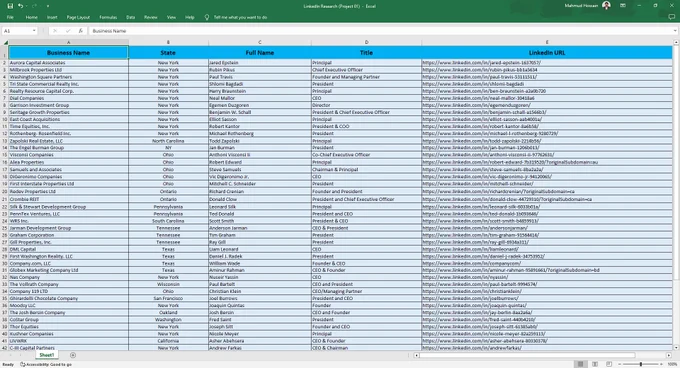Screen dimensions: 680x368
Task: Click horizontal scrollbar right arrow
Action: point(669,355)
